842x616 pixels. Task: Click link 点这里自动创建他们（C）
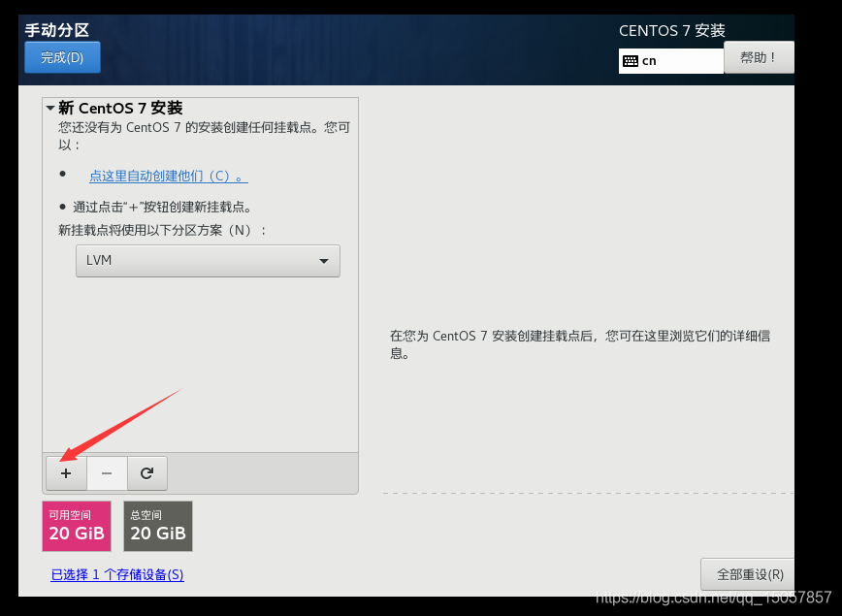click(168, 176)
